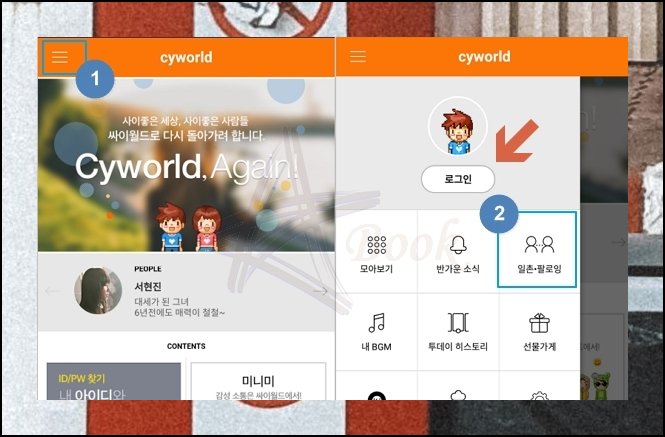Tap the Cyworld, Again! banner

point(187,166)
